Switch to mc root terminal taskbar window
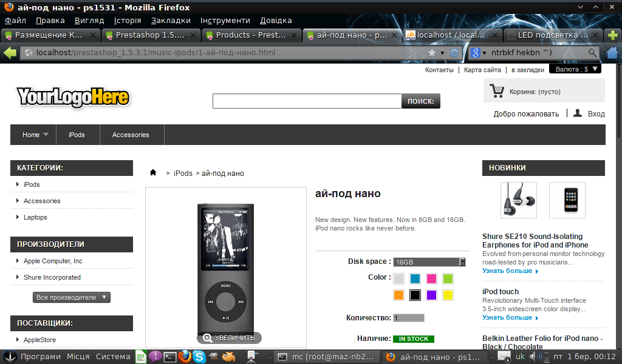The image size is (622, 364). click(x=326, y=357)
